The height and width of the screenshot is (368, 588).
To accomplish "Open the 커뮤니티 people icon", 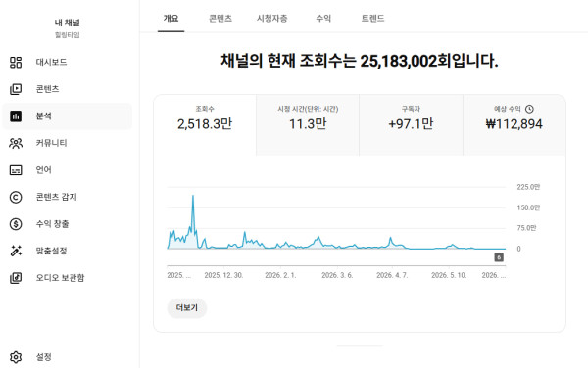I will [x=16, y=143].
